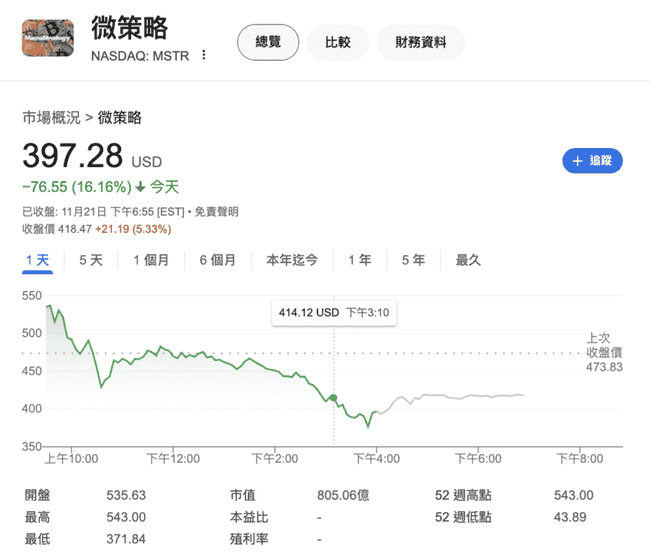650x559 pixels.
Task: Select the 6 個月 chart range
Action: tap(218, 260)
